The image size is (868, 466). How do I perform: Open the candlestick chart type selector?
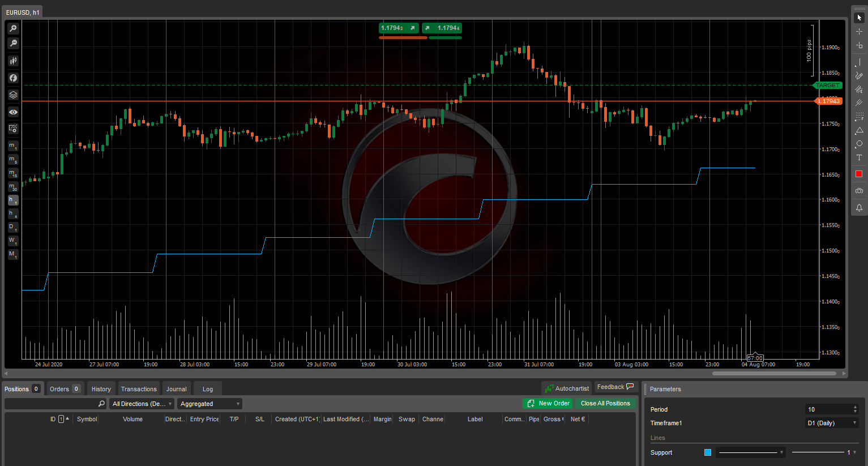[x=13, y=61]
